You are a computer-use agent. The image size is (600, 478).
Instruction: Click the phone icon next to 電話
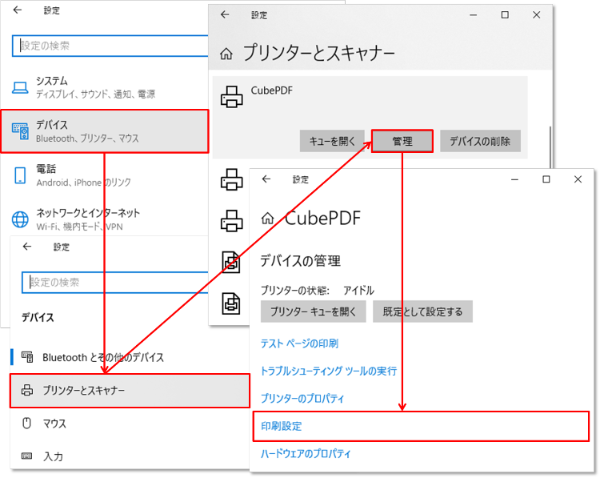(20, 176)
